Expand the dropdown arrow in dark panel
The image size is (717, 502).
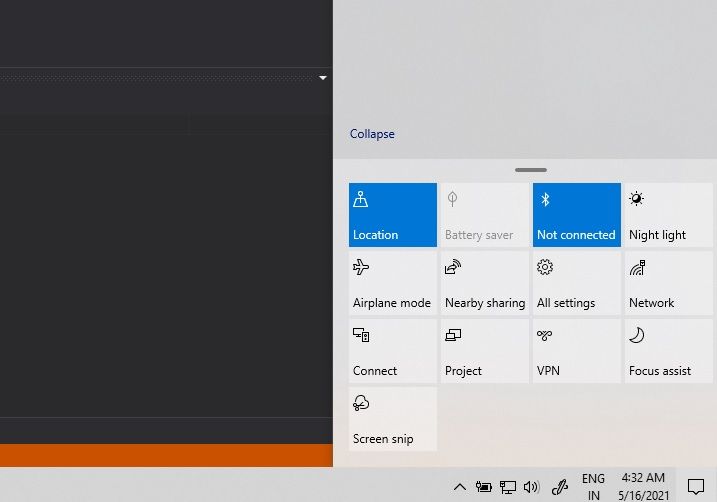pyautogui.click(x=323, y=78)
